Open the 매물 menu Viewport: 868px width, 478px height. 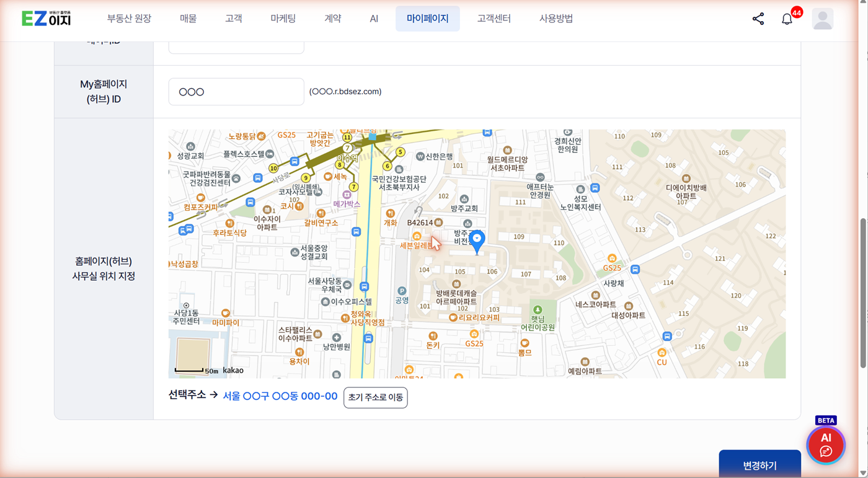coord(188,19)
